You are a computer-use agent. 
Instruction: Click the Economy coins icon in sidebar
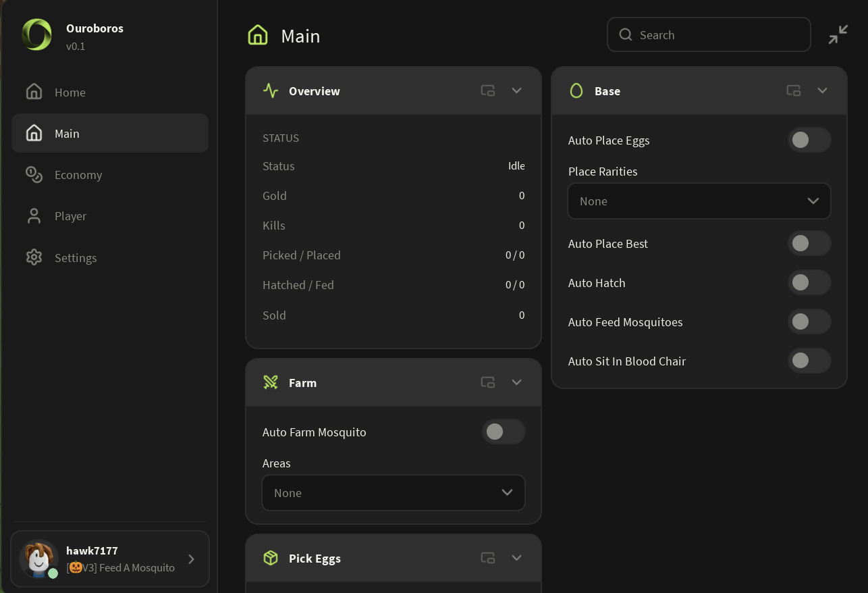click(x=34, y=174)
